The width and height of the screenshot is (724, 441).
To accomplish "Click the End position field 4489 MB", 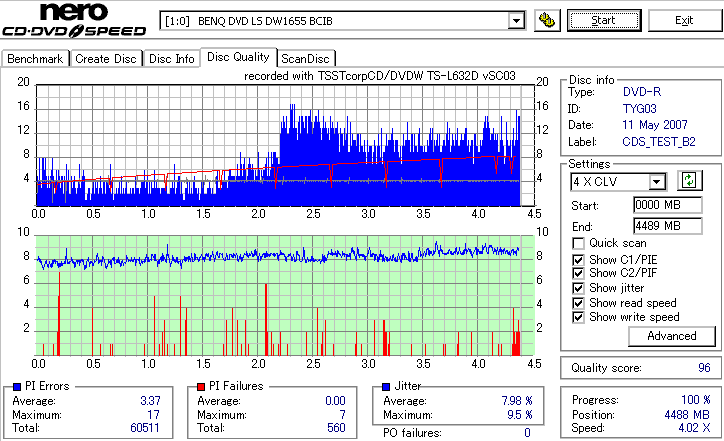I will (668, 226).
